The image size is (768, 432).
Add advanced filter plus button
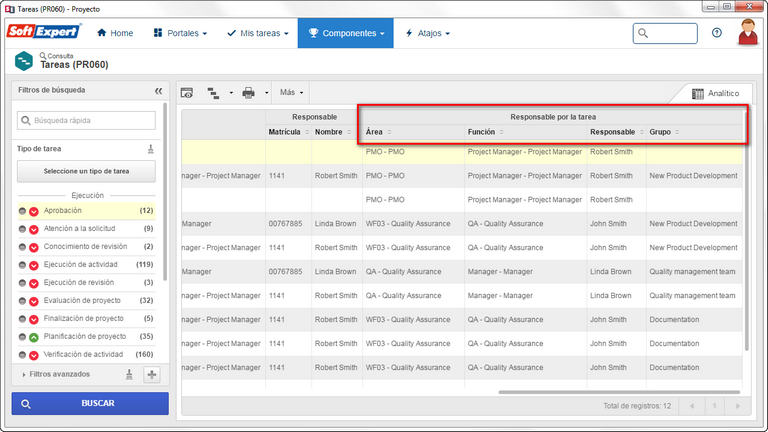point(152,375)
